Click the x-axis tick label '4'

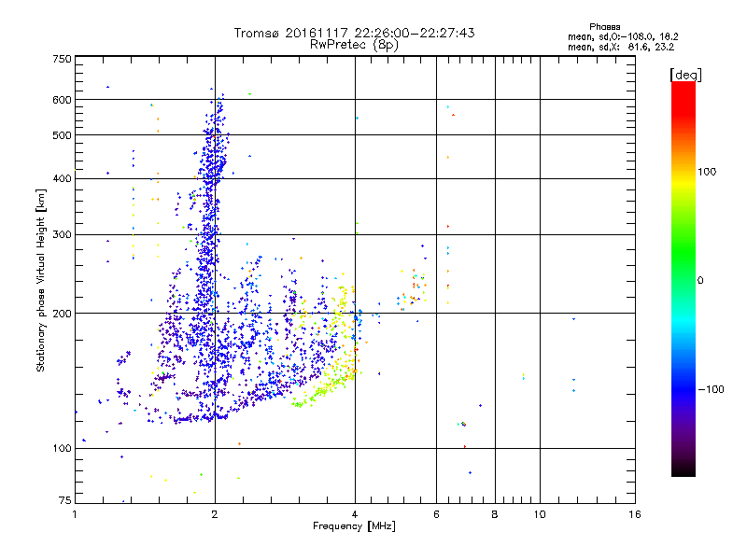(x=355, y=514)
